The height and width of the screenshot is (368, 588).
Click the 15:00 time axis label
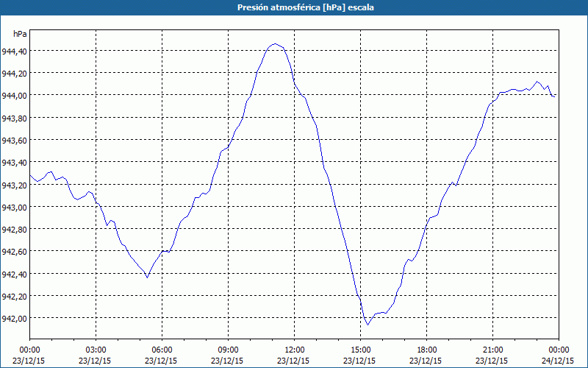point(360,350)
